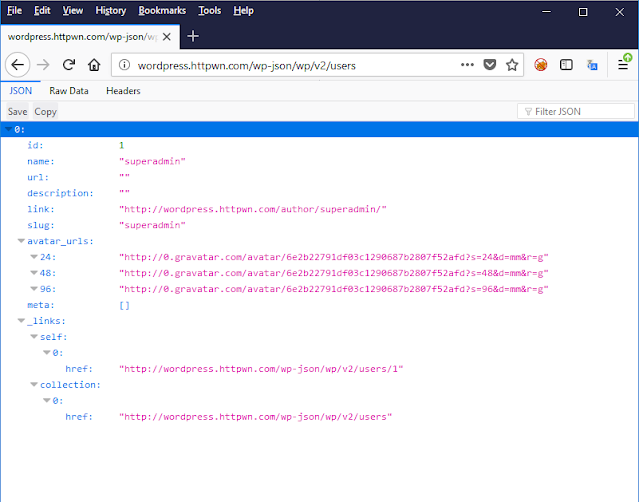The width and height of the screenshot is (639, 502).
Task: Open the History menu
Action: tap(110, 11)
